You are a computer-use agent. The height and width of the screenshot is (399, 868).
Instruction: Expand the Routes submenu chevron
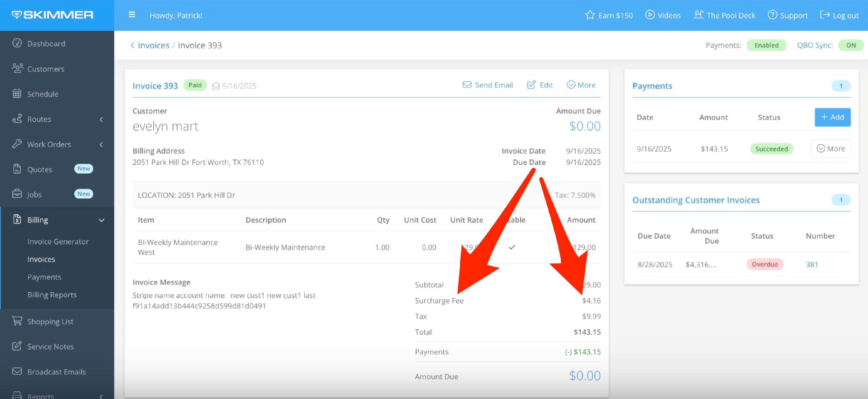(x=102, y=119)
